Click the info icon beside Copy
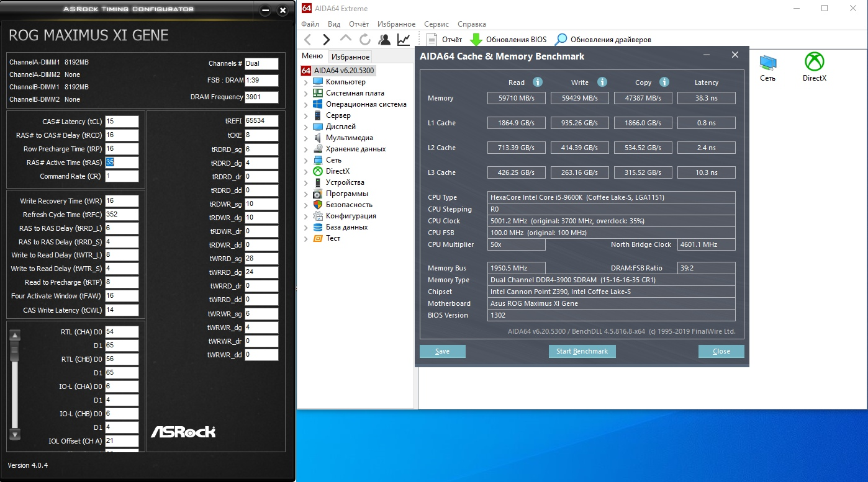This screenshot has width=868, height=482. pyautogui.click(x=664, y=82)
